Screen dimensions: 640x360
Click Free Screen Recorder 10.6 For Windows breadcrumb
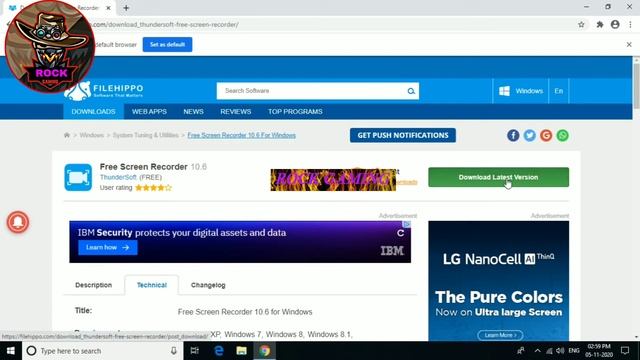[x=242, y=135]
